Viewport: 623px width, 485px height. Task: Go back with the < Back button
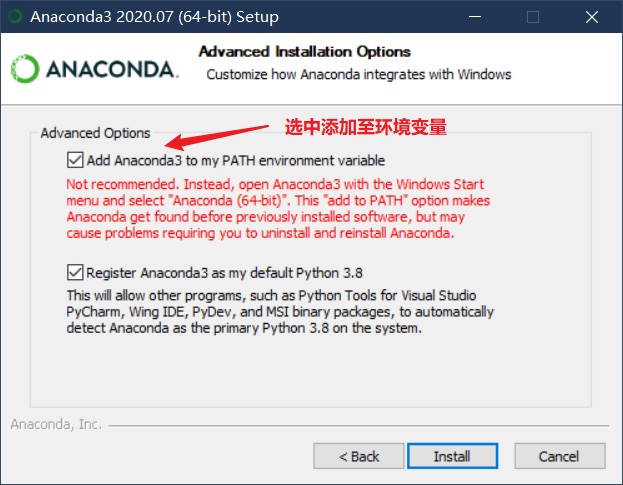359,456
